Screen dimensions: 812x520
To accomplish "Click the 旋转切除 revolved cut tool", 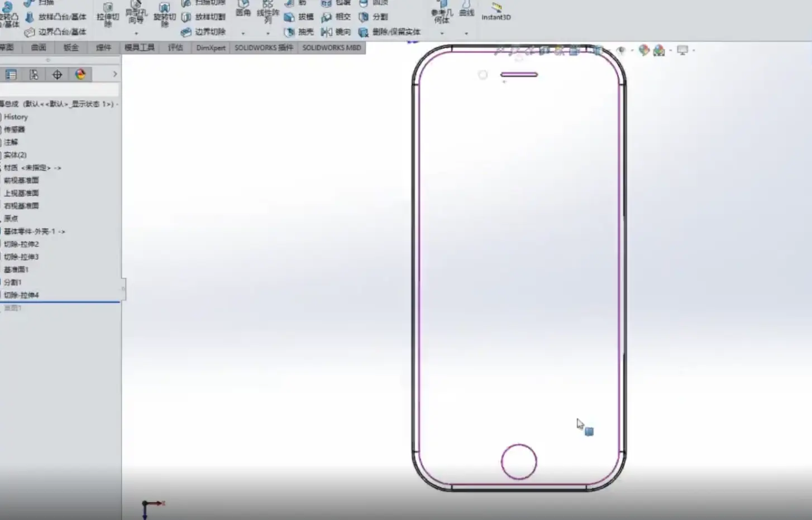I will [164, 15].
